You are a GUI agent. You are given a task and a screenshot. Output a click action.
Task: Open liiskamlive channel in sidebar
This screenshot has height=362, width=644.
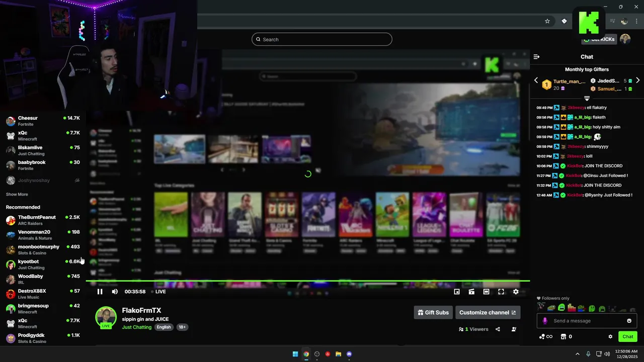point(43,150)
